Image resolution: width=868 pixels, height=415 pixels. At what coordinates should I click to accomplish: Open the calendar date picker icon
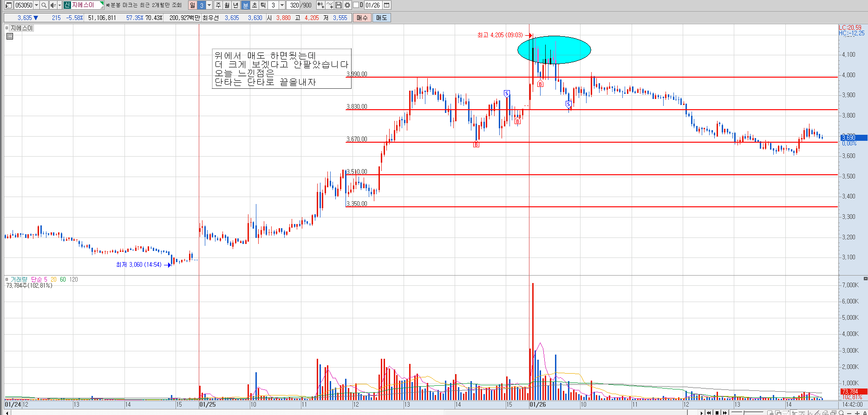tap(386, 5)
